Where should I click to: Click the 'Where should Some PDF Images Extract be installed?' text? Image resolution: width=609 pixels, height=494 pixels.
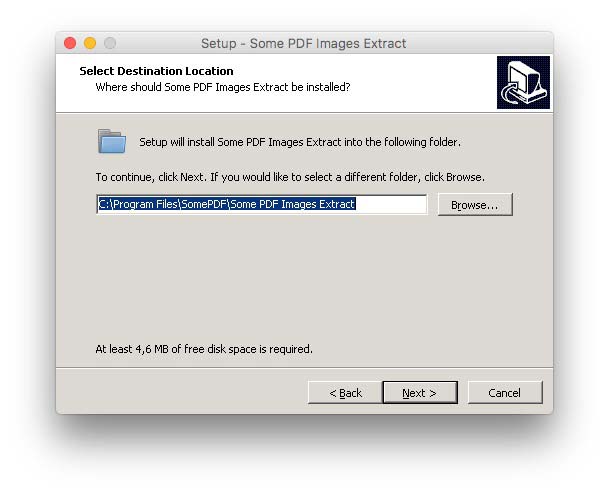223,87
